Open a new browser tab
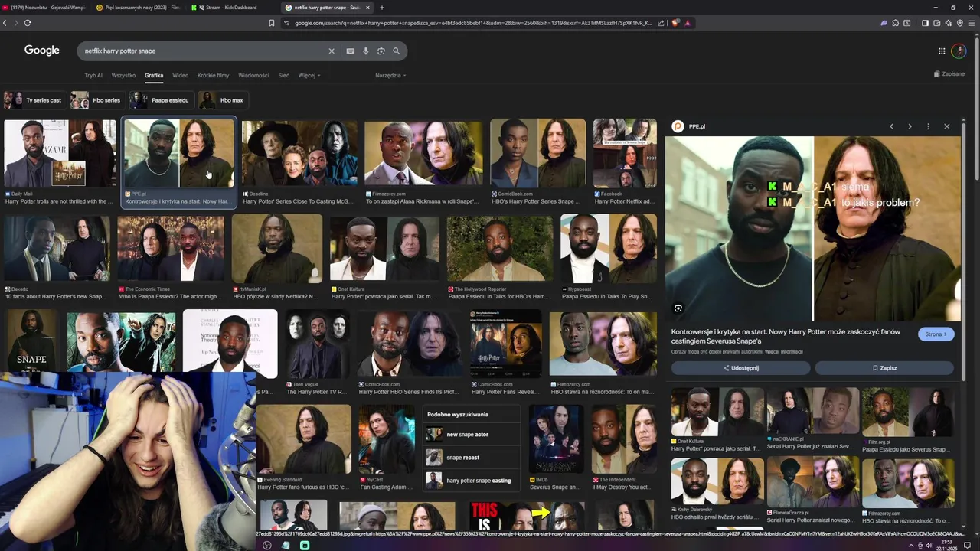 pyautogui.click(x=382, y=8)
